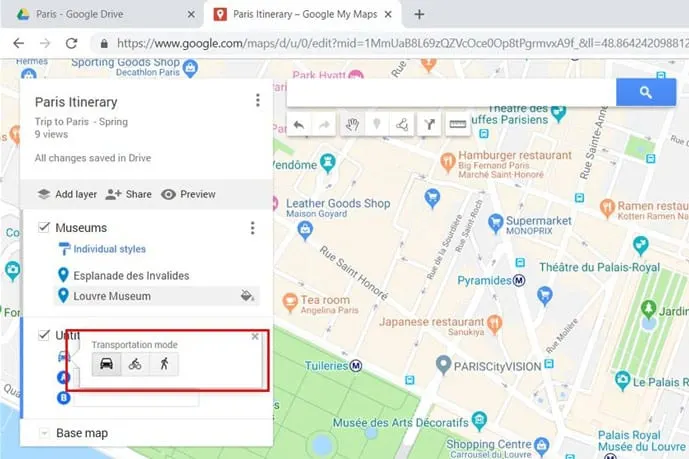Click the starting point A marker icon

coord(64,377)
